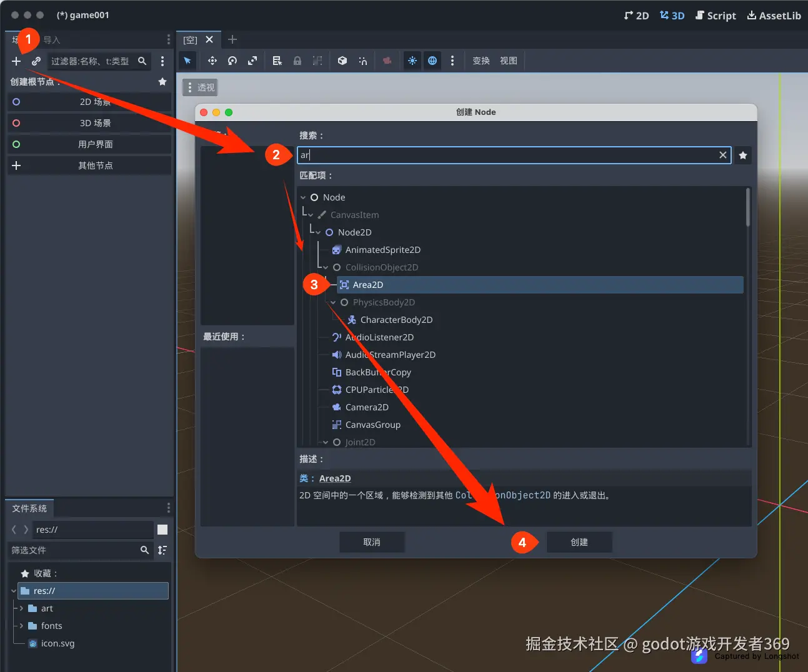Collapse the PhysicsBody2D branch
This screenshot has width=808, height=672.
[333, 302]
